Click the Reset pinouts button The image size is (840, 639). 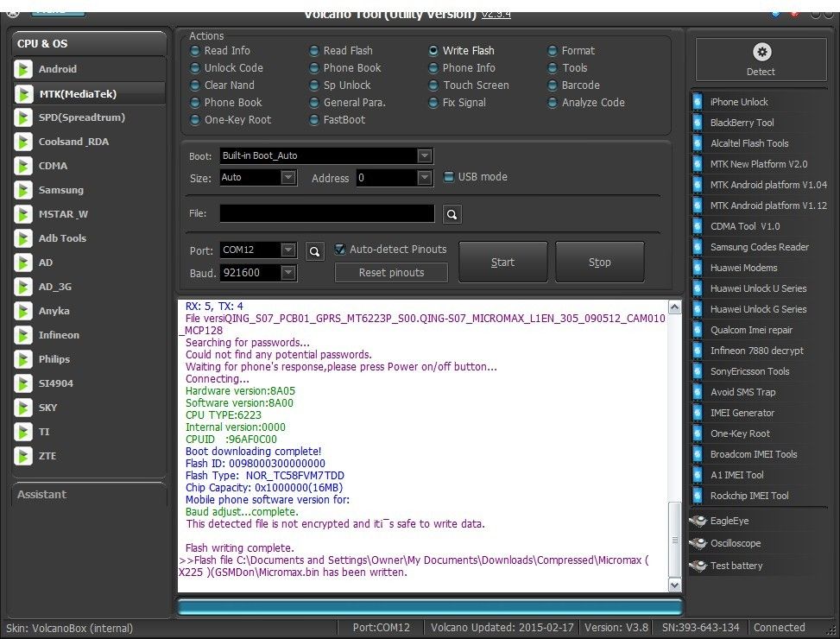[391, 273]
